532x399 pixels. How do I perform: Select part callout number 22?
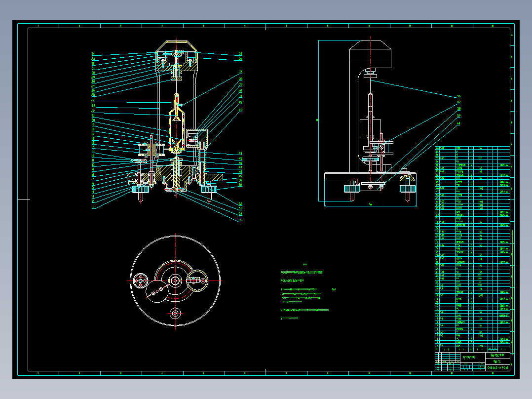click(93, 111)
